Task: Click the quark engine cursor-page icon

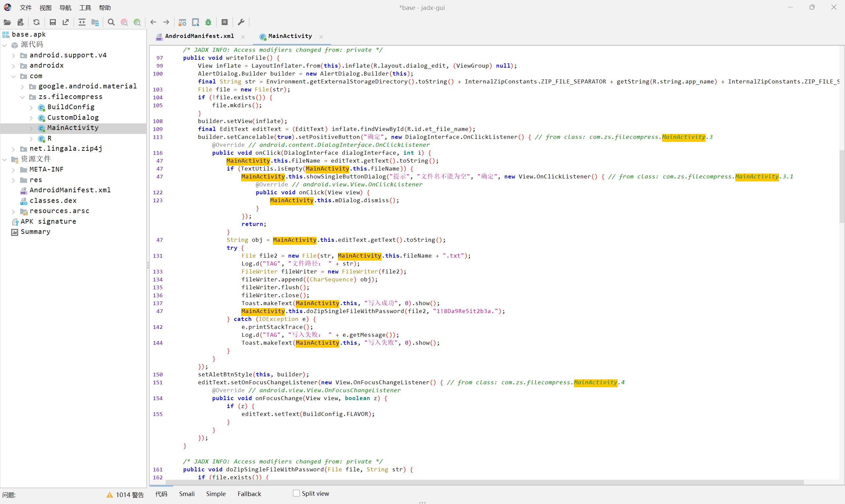Action: 195,22
